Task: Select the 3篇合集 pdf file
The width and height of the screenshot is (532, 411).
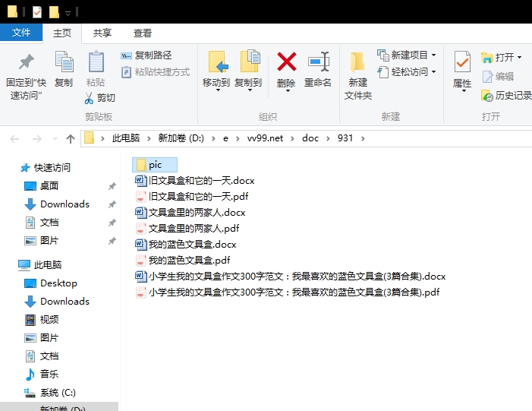Action: point(288,292)
